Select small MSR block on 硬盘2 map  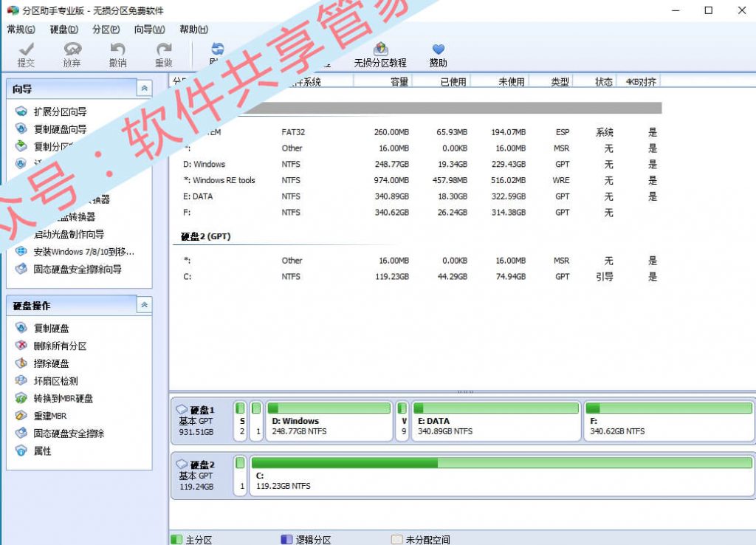tap(240, 476)
